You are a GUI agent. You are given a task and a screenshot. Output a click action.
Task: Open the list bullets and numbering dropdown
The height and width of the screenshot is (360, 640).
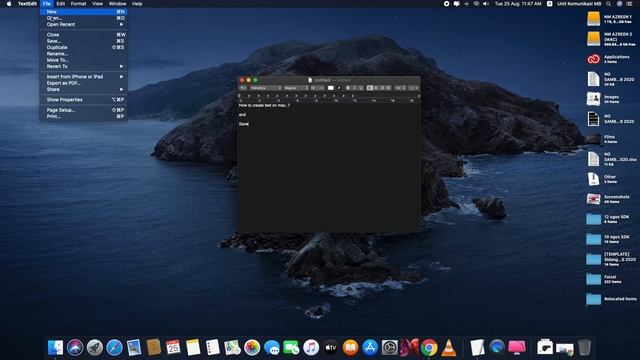(413, 88)
